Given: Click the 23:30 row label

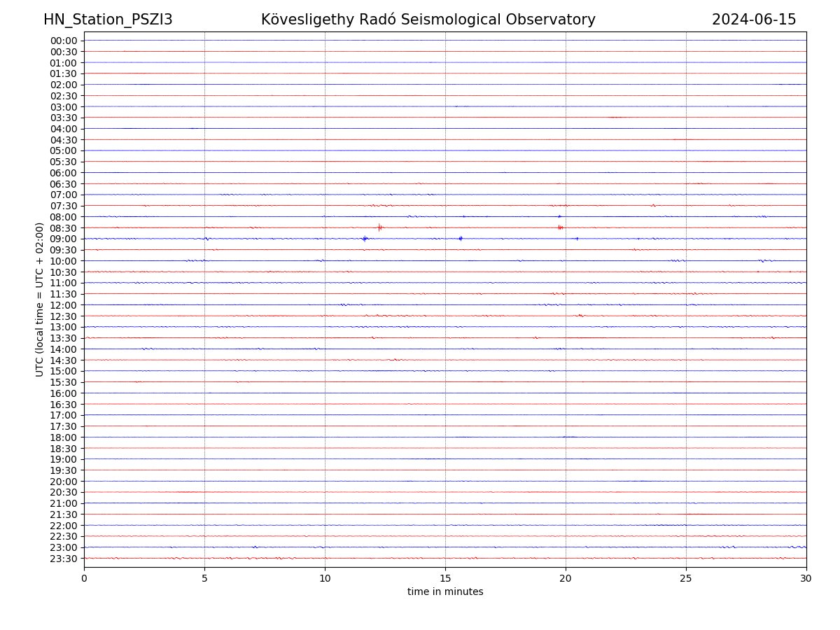Looking at the screenshot, I should point(64,559).
